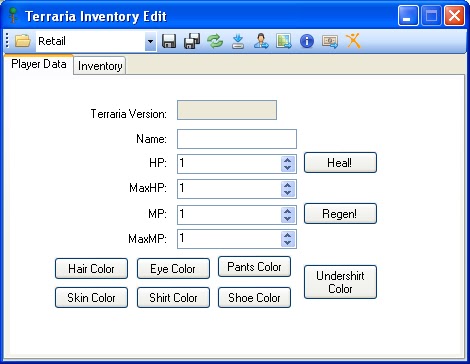The width and height of the screenshot is (470, 364).
Task: Click the Skin Color button
Action: click(91, 297)
